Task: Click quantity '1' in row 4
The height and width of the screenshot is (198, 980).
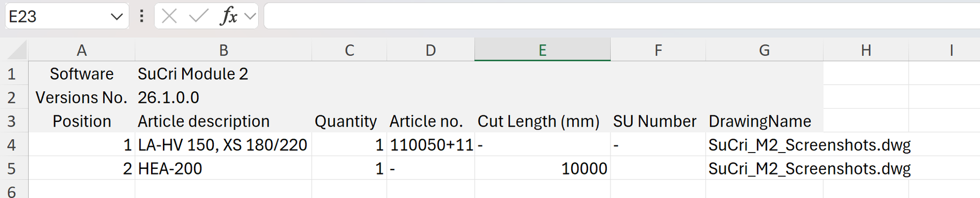Action: (x=349, y=145)
